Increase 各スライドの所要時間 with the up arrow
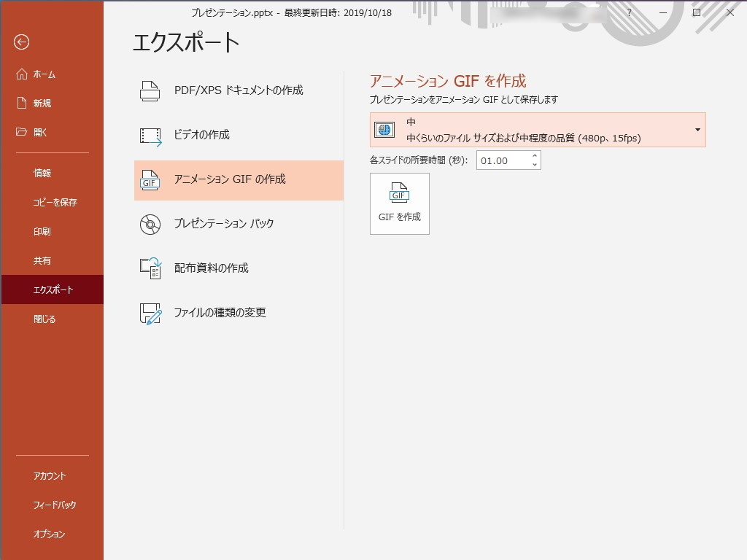This screenshot has height=560, width=747. tap(534, 156)
